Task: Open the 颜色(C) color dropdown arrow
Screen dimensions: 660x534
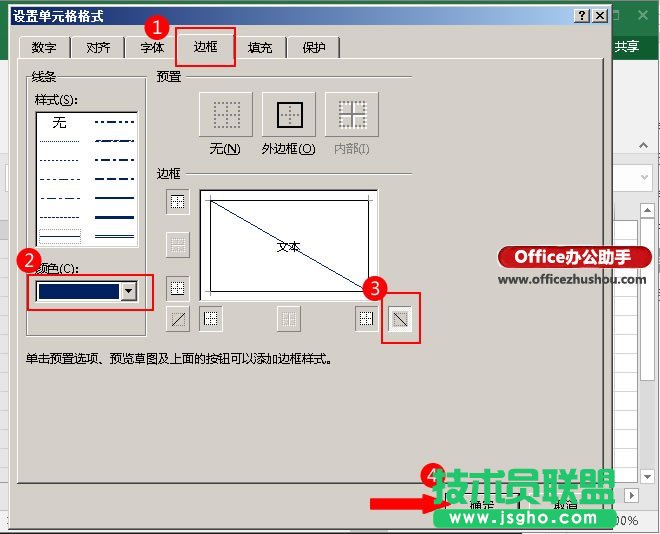Action: [129, 291]
